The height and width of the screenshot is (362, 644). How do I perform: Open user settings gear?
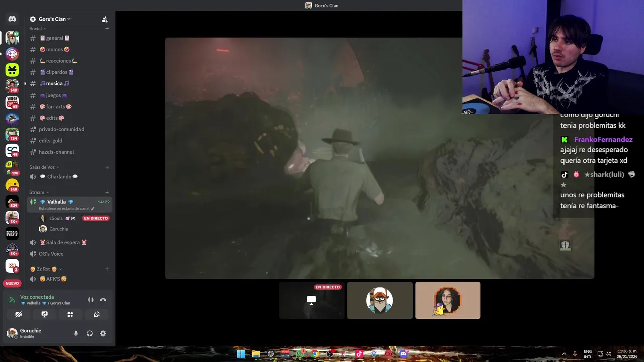point(103,333)
